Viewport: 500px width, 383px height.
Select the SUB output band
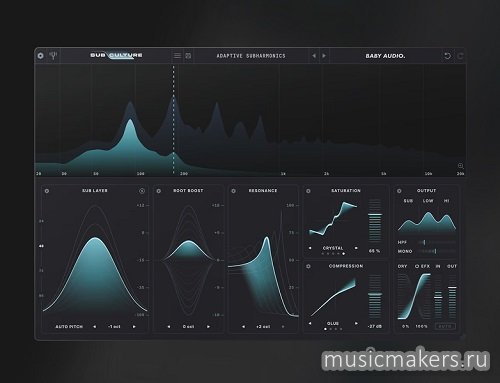point(408,201)
